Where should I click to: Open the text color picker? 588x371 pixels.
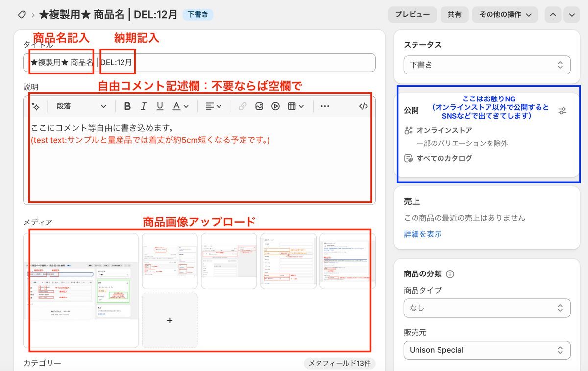(180, 106)
